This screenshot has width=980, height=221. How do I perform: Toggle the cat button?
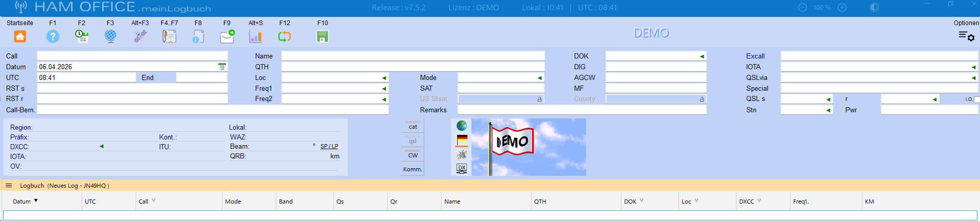[413, 127]
